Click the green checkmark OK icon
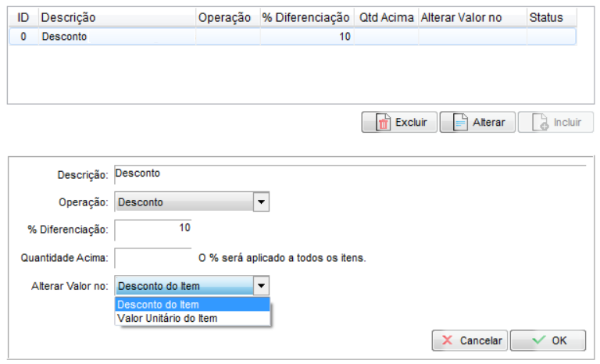This screenshot has height=364, width=600. point(538,341)
